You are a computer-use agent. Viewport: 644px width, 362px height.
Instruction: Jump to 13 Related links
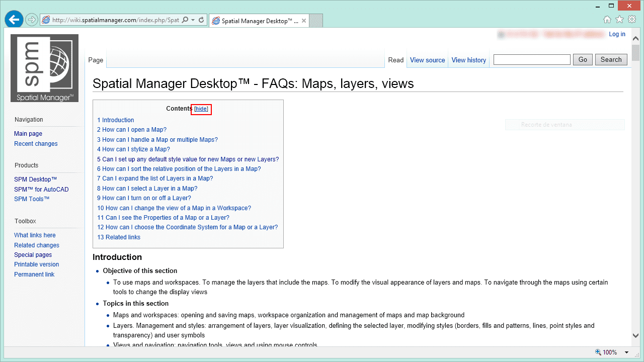[119, 237]
